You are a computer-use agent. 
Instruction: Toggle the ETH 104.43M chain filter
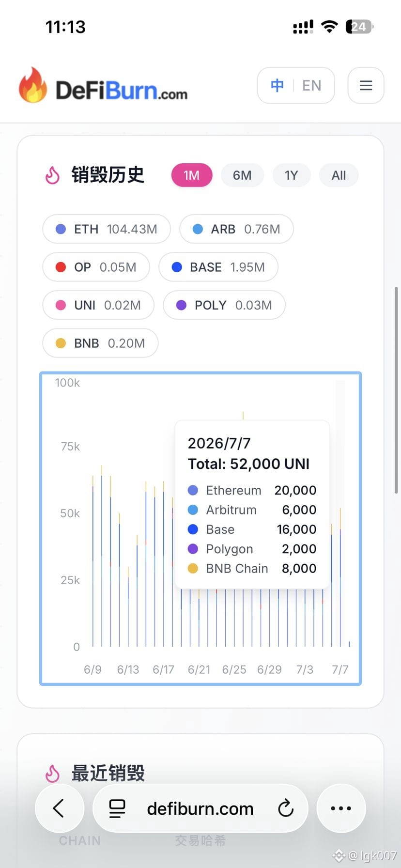(107, 229)
